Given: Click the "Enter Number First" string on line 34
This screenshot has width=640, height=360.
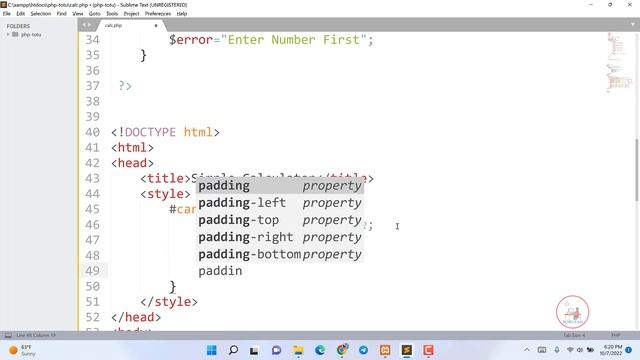Looking at the screenshot, I should coord(293,40).
